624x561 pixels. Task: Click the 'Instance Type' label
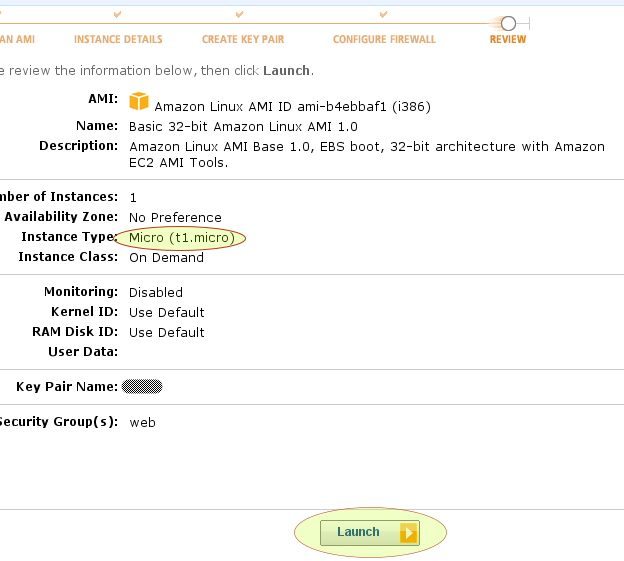[x=68, y=237]
